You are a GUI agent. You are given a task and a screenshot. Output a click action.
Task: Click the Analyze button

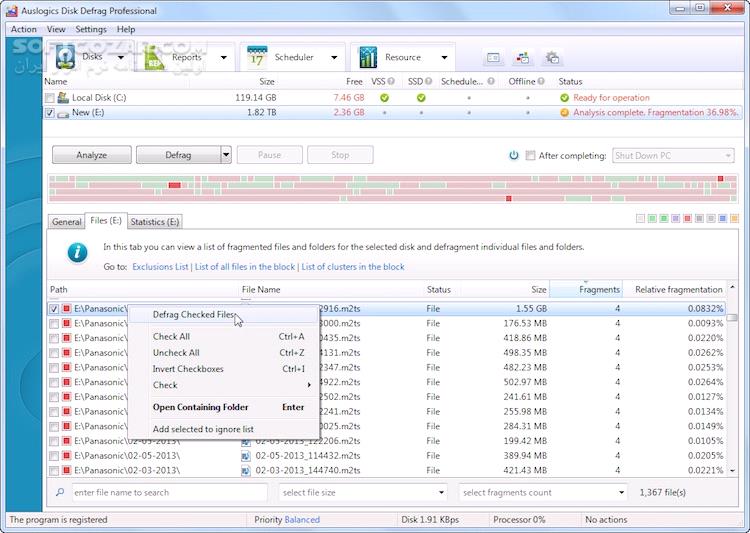pos(92,155)
